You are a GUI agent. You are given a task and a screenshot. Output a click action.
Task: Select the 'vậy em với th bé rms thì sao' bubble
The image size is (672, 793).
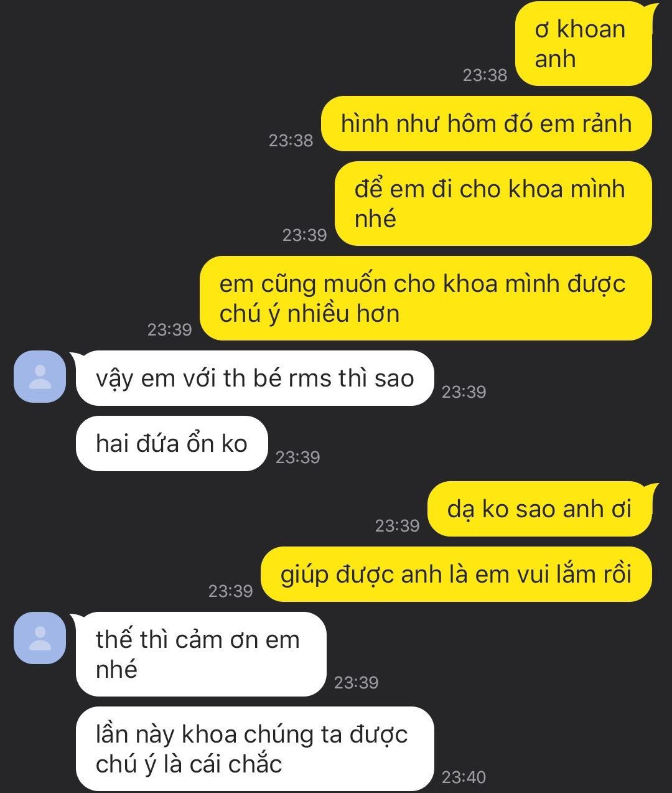253,378
